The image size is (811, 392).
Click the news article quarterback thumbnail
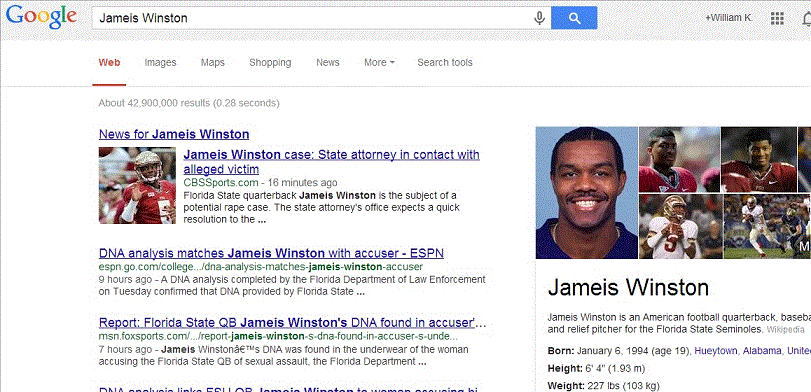click(x=137, y=185)
